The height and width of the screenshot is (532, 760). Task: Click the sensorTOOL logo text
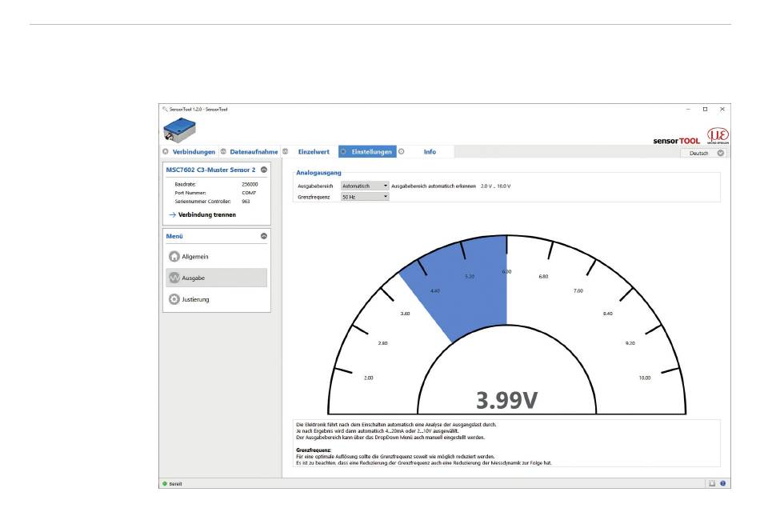[x=677, y=141]
